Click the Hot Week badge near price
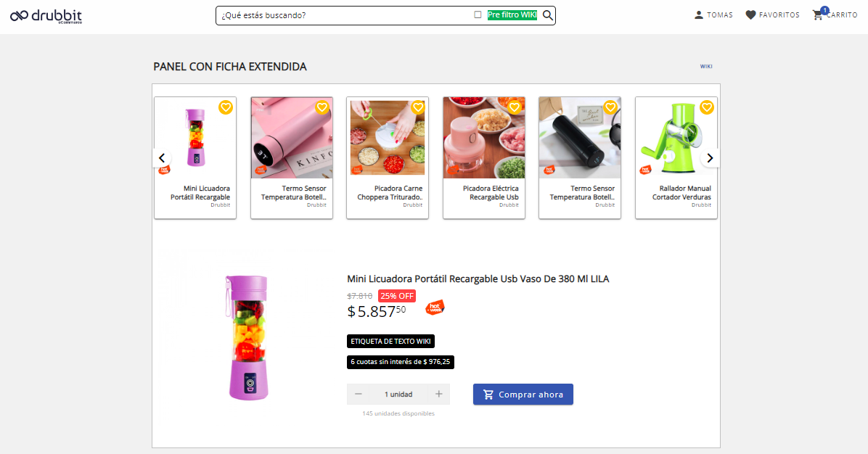This screenshot has width=868, height=454. [x=435, y=308]
